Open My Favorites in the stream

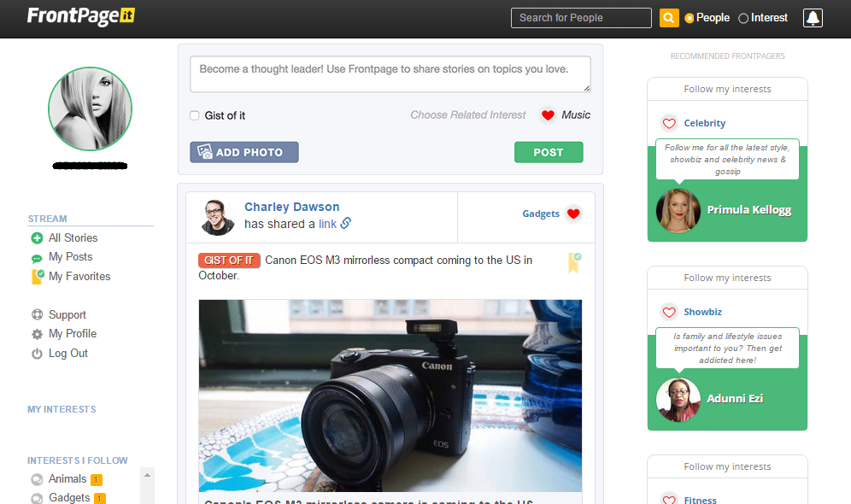coord(79,277)
